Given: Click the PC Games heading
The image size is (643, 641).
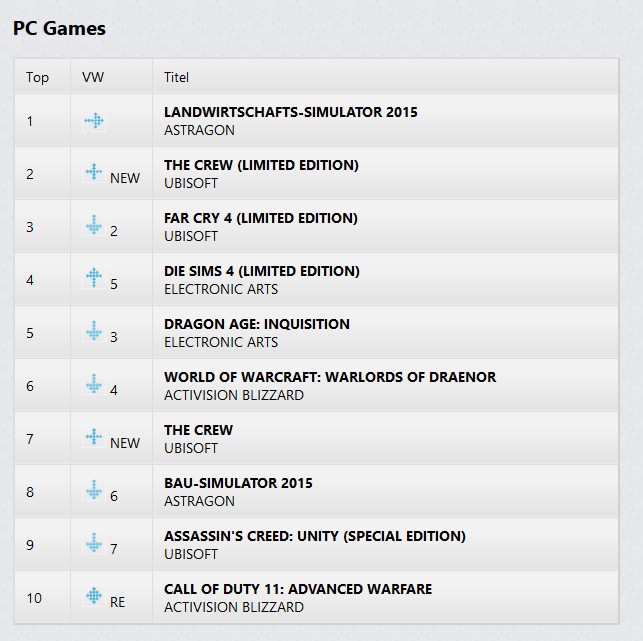Looking at the screenshot, I should [x=59, y=28].
